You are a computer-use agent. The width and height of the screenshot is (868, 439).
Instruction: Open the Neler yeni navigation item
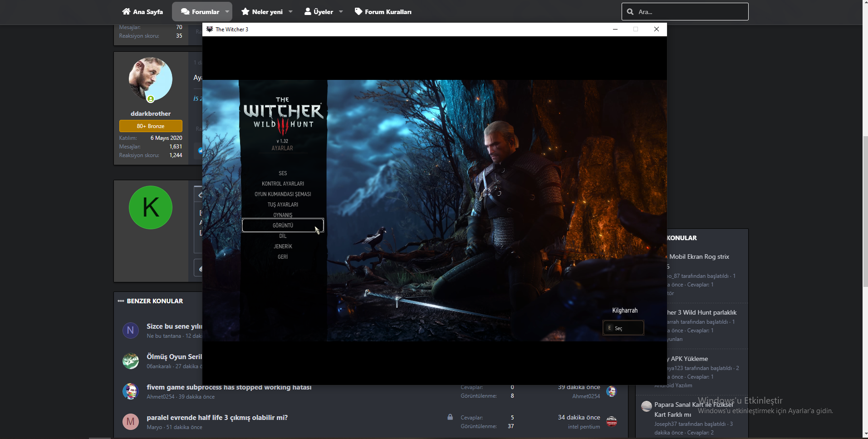pyautogui.click(x=262, y=12)
